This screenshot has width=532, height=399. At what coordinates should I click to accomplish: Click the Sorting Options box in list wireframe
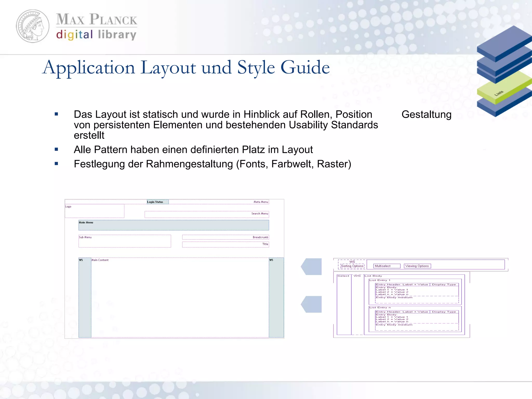[352, 266]
